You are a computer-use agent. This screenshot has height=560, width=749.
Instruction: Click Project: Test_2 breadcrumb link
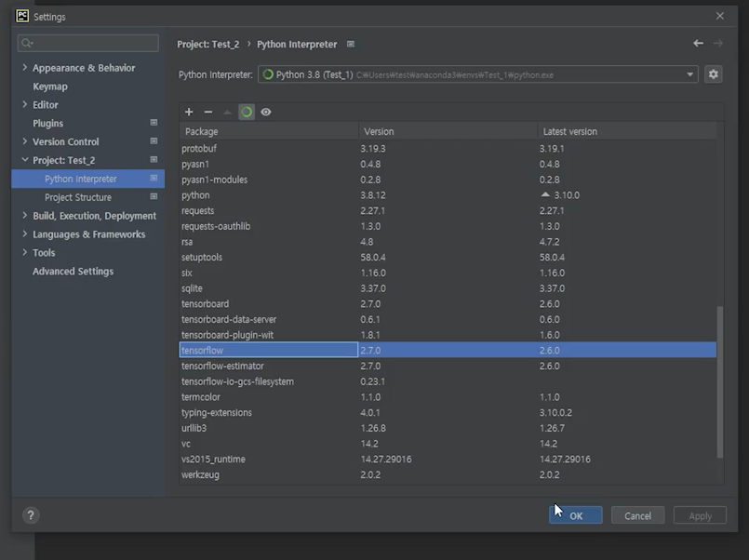coord(208,44)
